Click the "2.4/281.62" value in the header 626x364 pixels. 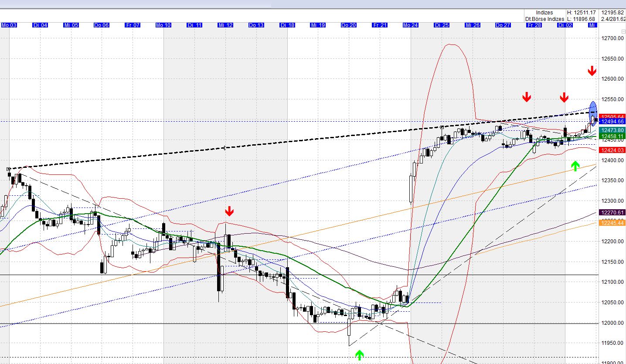point(613,19)
